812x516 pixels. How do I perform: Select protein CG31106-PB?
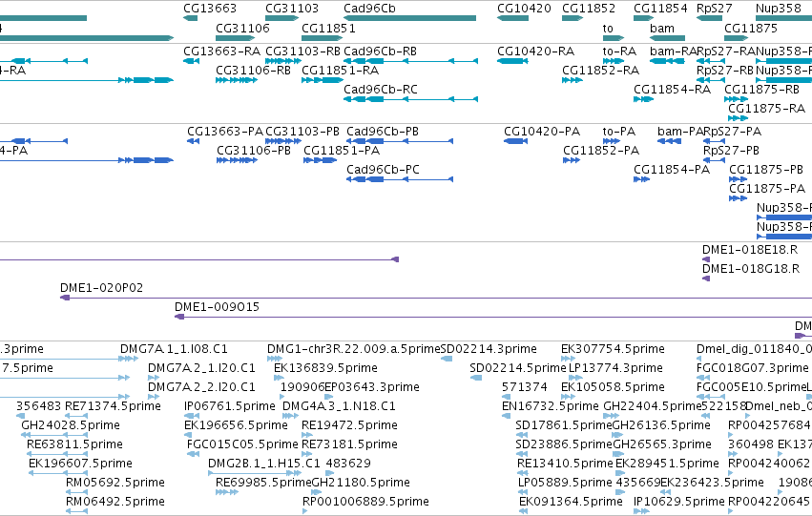click(x=254, y=151)
